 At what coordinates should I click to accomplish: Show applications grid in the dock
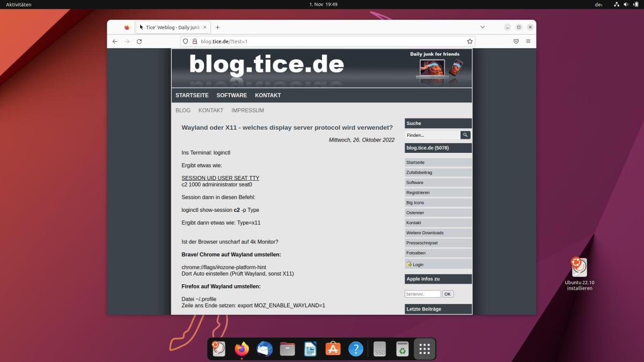[x=424, y=349]
